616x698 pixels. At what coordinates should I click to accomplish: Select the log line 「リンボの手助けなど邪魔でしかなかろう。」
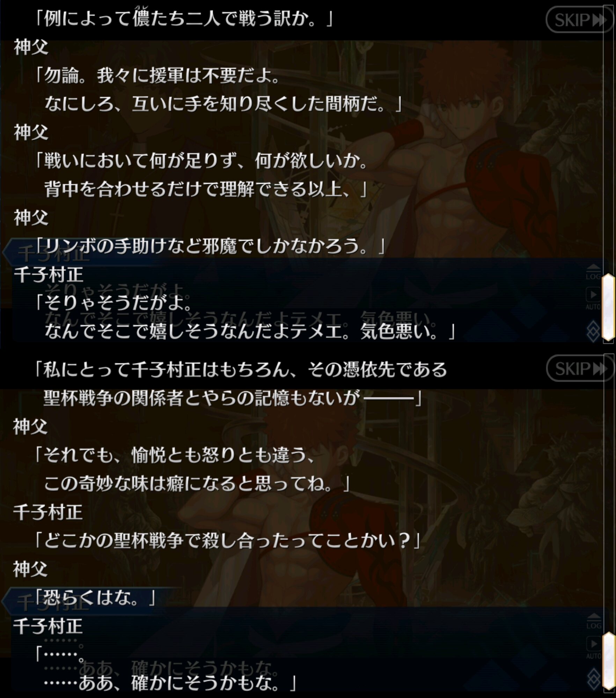pos(210,246)
